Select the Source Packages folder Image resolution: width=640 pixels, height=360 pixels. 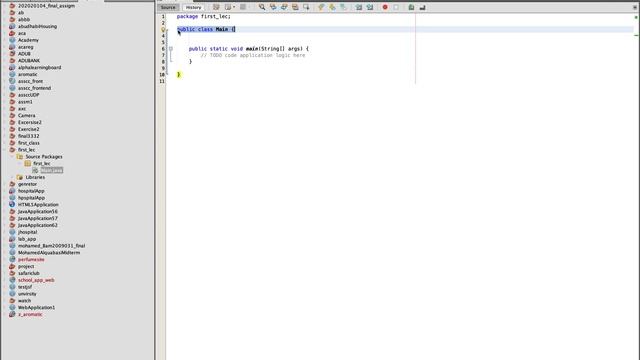44,157
